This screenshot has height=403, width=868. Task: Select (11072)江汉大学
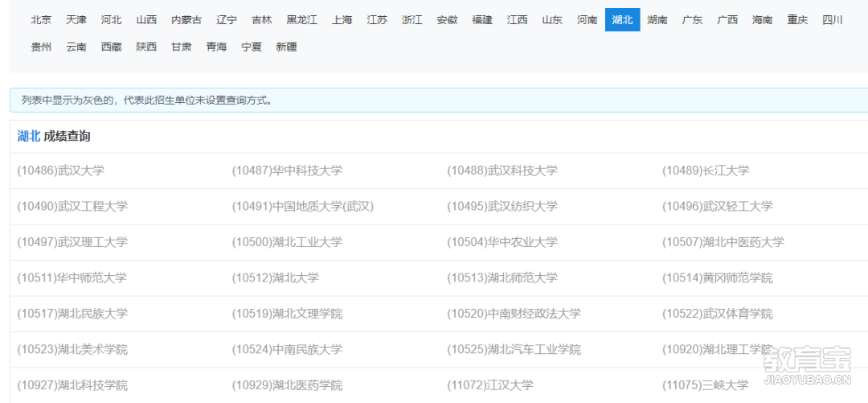pos(490,384)
